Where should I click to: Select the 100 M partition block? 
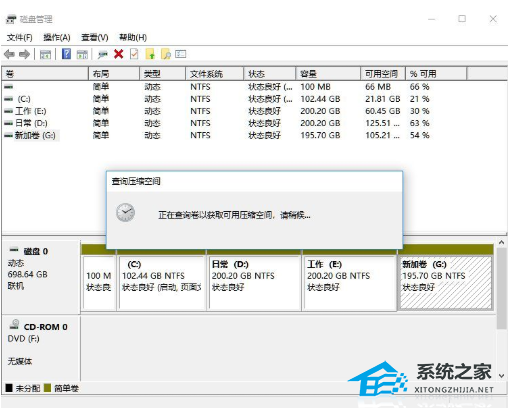[x=99, y=283]
